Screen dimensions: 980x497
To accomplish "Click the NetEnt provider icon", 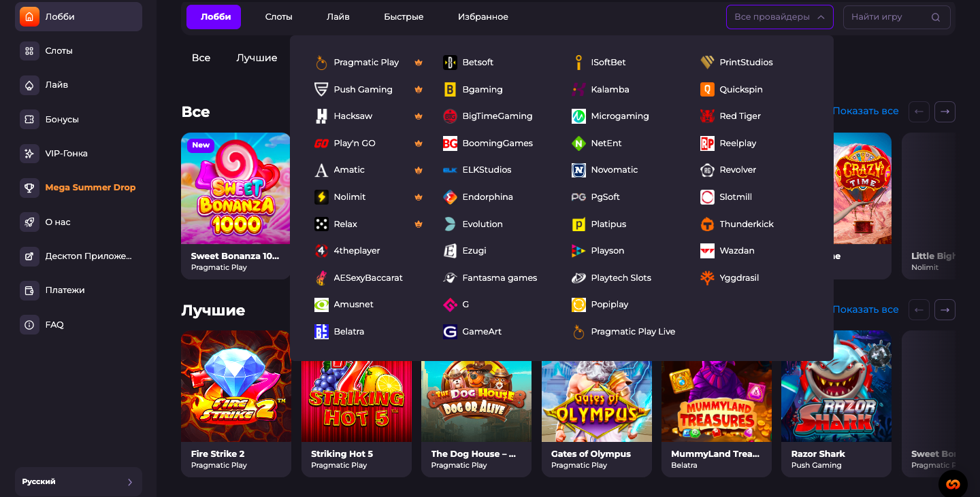I will (x=578, y=143).
